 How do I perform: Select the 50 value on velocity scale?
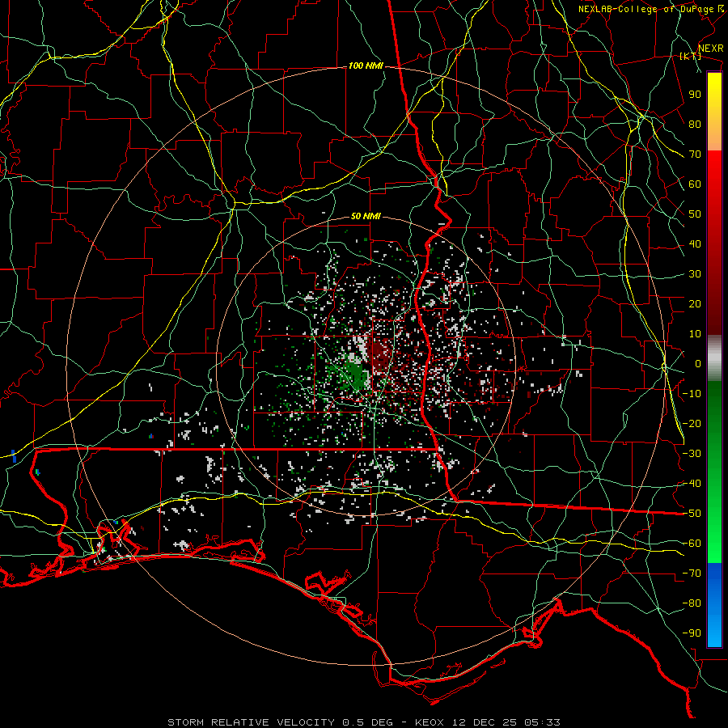point(695,214)
